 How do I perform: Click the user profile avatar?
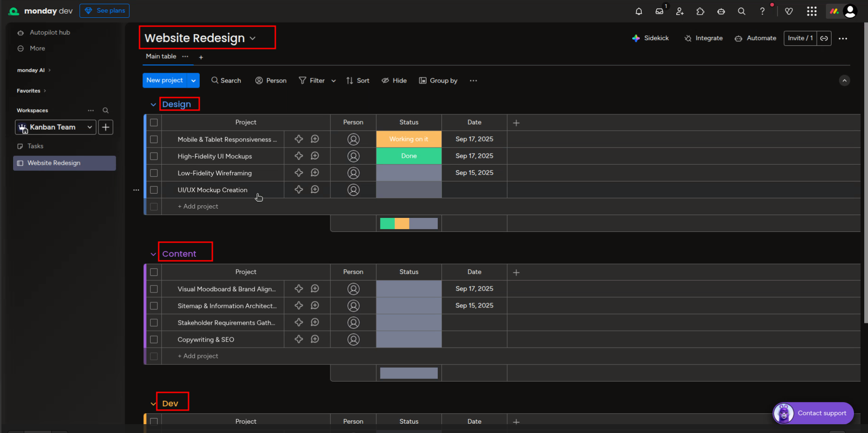tap(850, 11)
